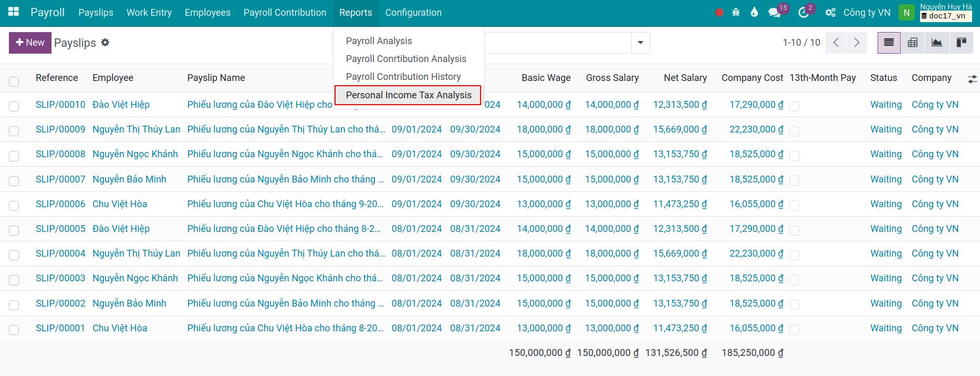980x376 pixels.
Task: Check the SLIP/00010 row checkbox
Action: pos(14,106)
